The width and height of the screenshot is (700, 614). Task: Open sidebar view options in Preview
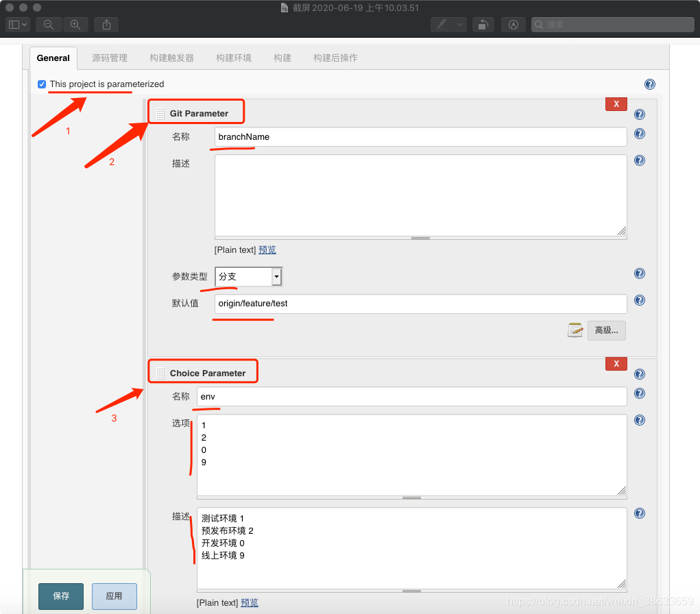(x=18, y=25)
